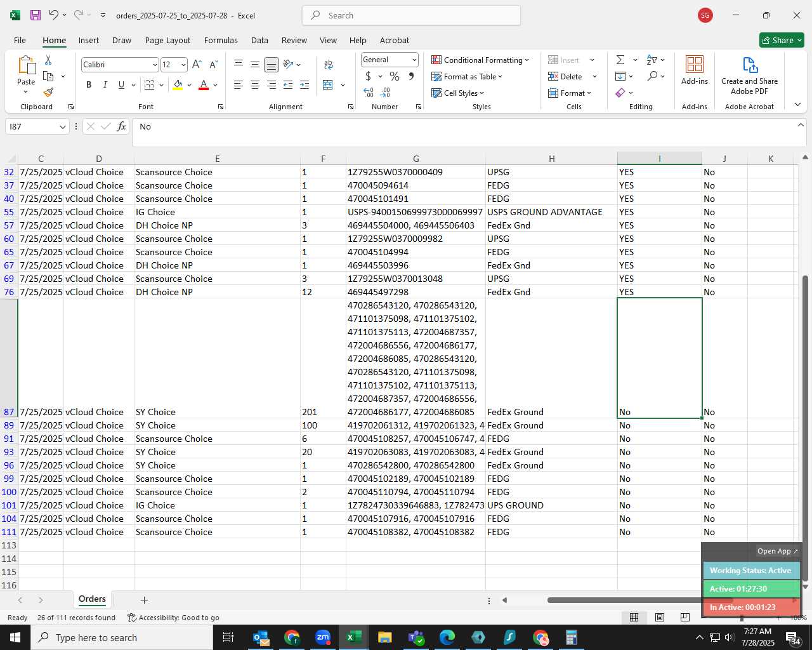Click the Increase Decimal icon
Viewport: 812px width, 650px height.
tap(369, 93)
